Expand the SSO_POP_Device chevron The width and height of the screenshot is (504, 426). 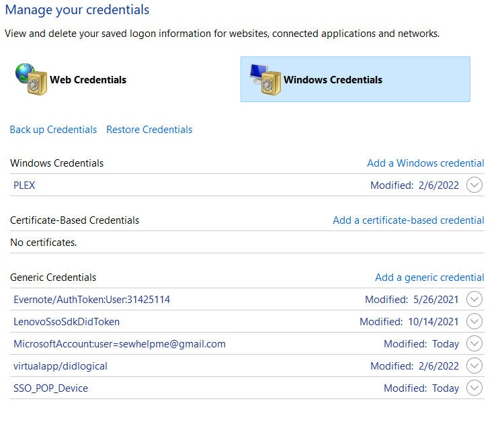pyautogui.click(x=474, y=388)
